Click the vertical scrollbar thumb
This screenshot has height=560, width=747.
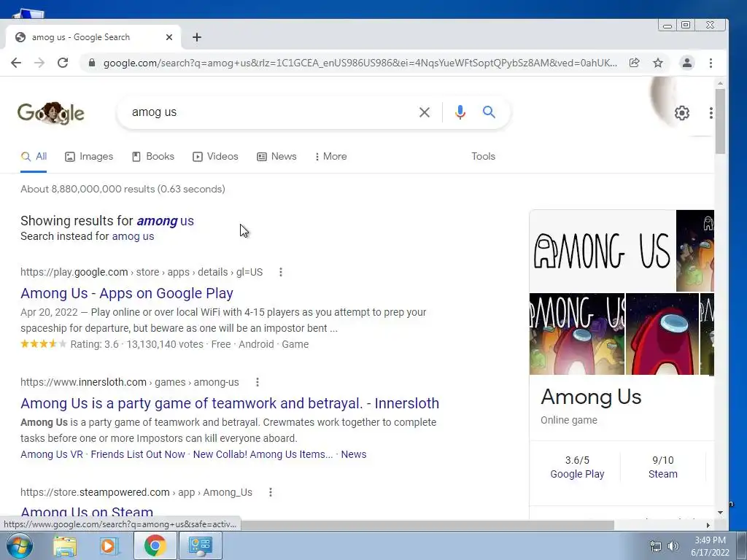[720, 121]
